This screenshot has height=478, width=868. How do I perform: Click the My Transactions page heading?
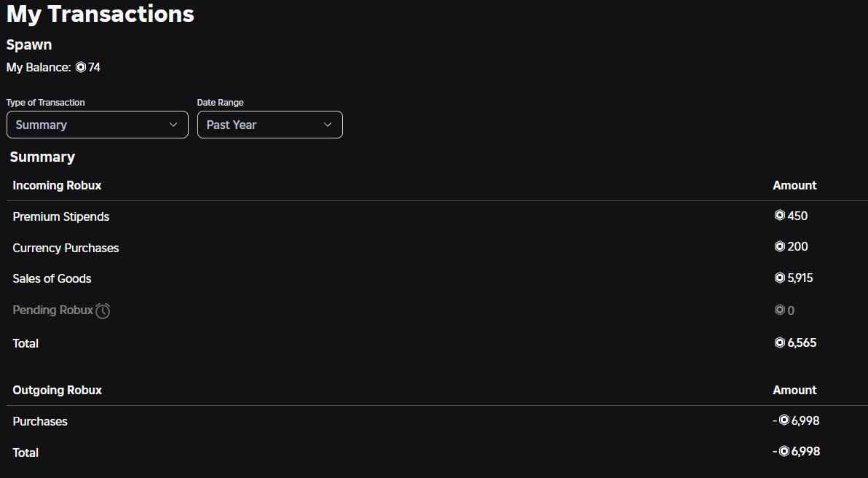(x=100, y=13)
